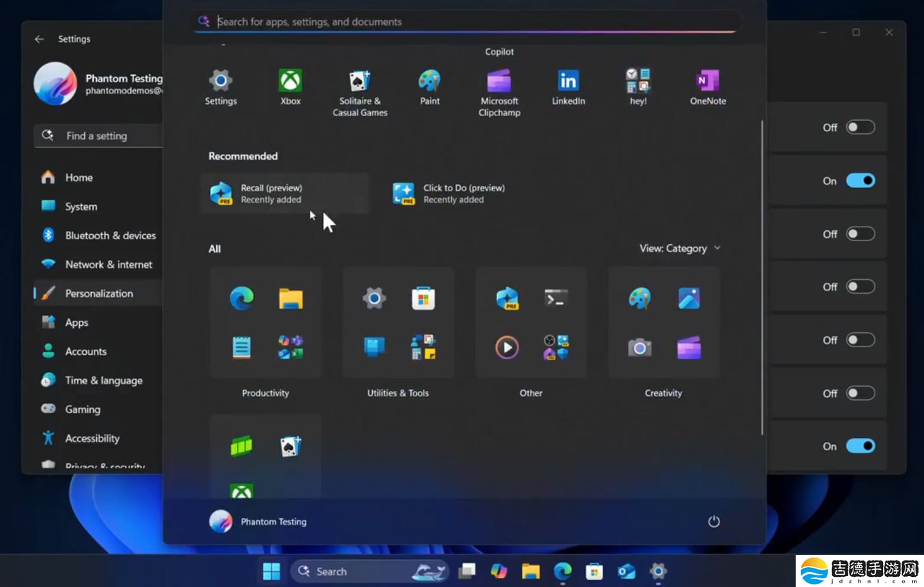Launch Microsoft Clipchamp
This screenshot has width=924, height=587.
[499, 87]
